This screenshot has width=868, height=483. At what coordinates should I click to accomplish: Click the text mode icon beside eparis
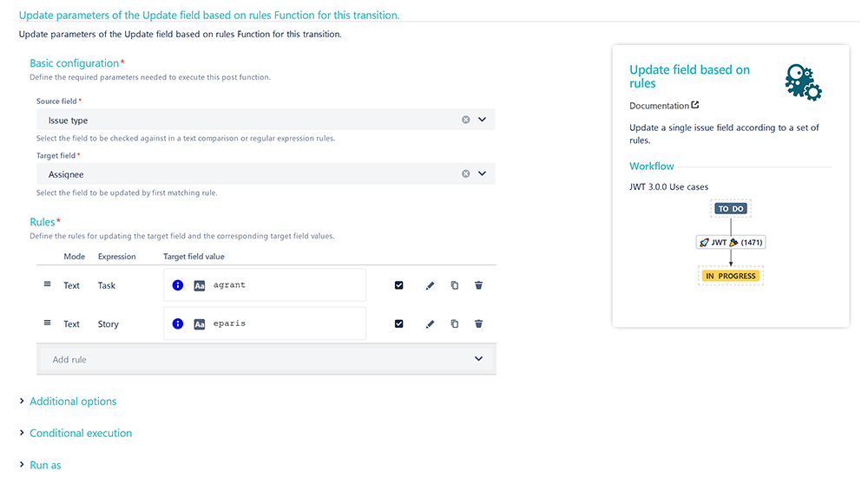click(x=200, y=324)
